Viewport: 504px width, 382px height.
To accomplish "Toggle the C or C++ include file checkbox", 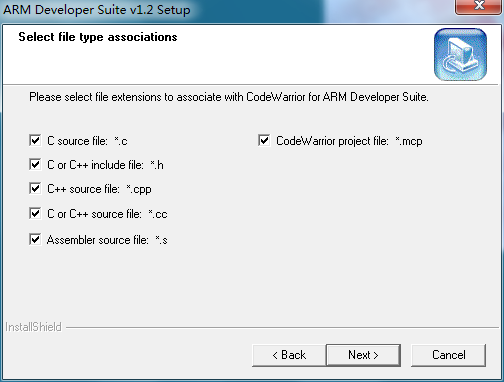I will point(35,164).
